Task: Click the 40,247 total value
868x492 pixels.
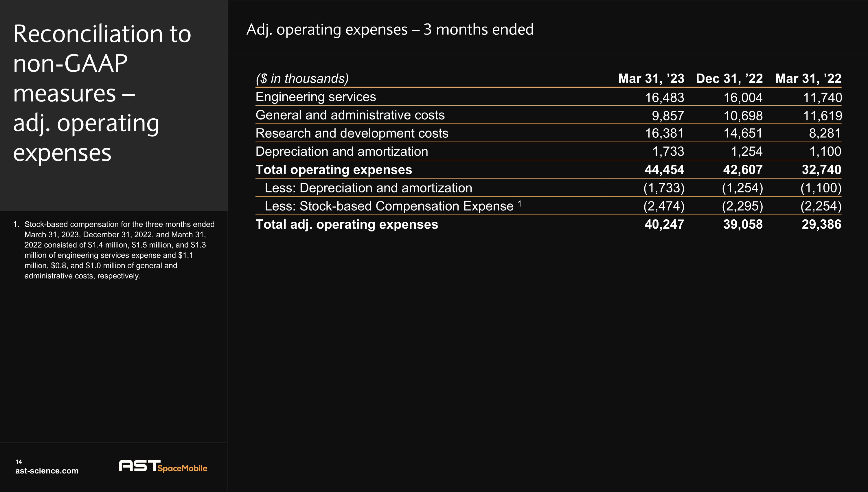Action: pyautogui.click(x=664, y=224)
